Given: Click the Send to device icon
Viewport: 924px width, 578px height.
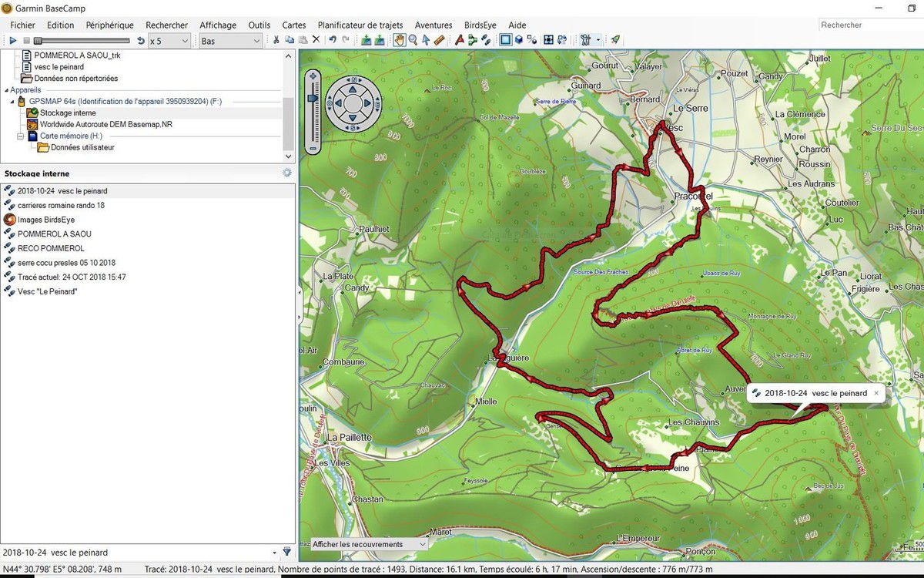Looking at the screenshot, I should [367, 40].
